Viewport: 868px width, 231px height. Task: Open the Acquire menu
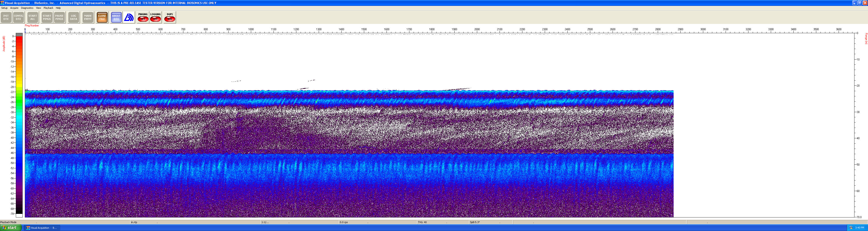[14, 8]
